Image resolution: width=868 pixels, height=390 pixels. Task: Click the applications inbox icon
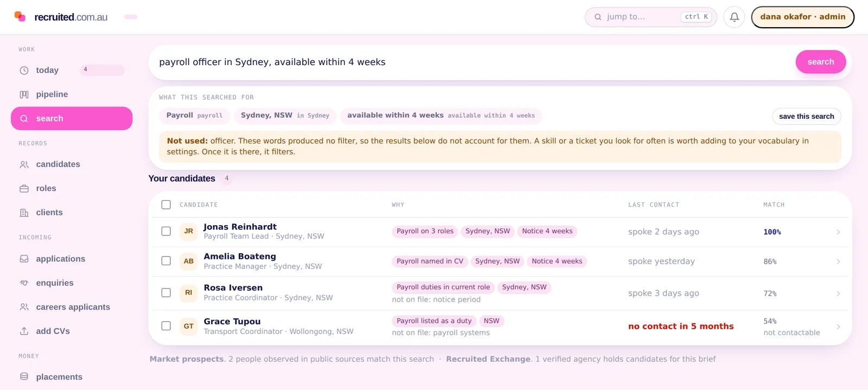coord(24,259)
